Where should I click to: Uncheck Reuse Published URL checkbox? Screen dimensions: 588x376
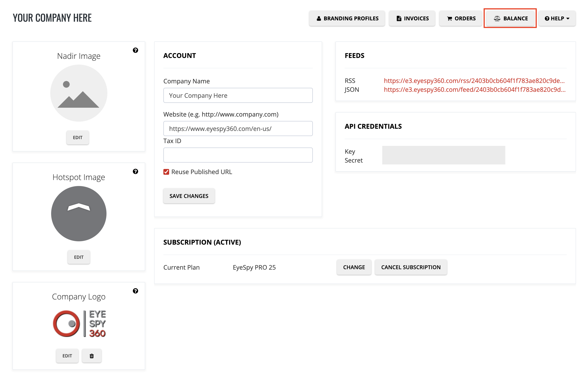click(166, 172)
